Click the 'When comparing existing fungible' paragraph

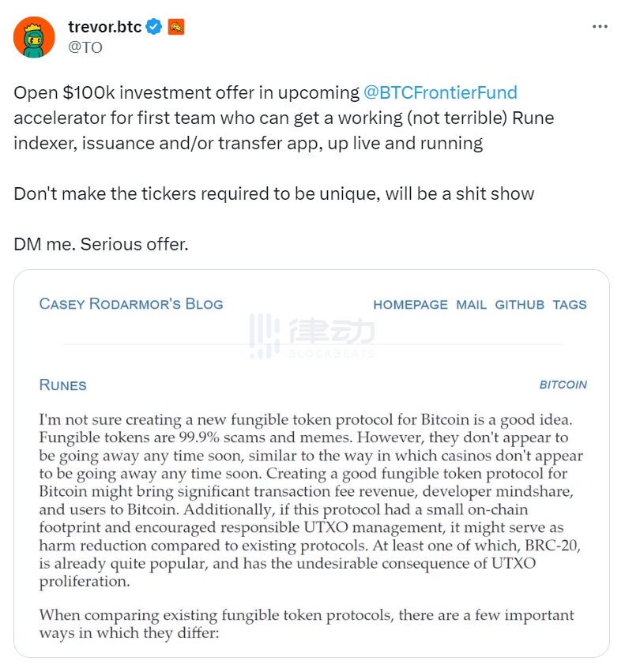click(307, 624)
